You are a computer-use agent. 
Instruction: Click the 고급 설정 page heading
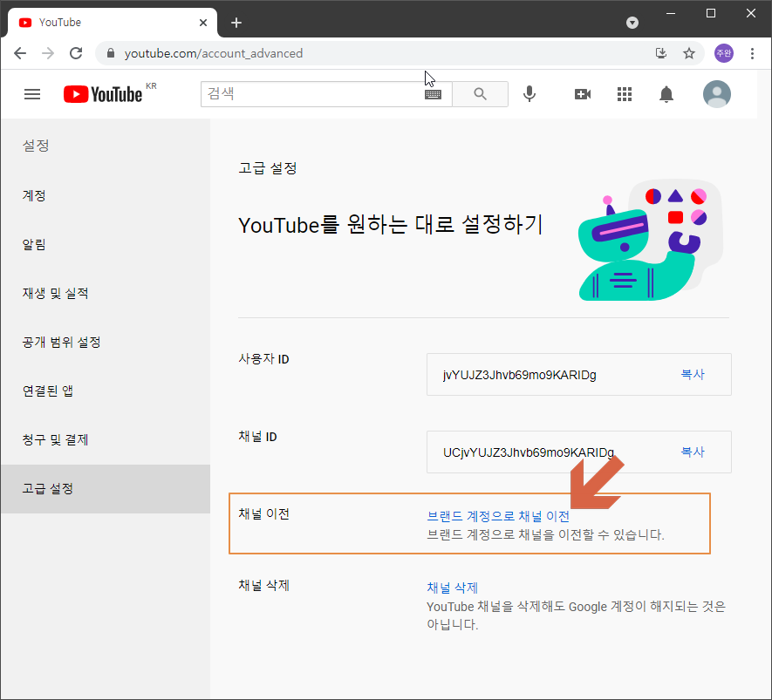pyautogui.click(x=267, y=168)
